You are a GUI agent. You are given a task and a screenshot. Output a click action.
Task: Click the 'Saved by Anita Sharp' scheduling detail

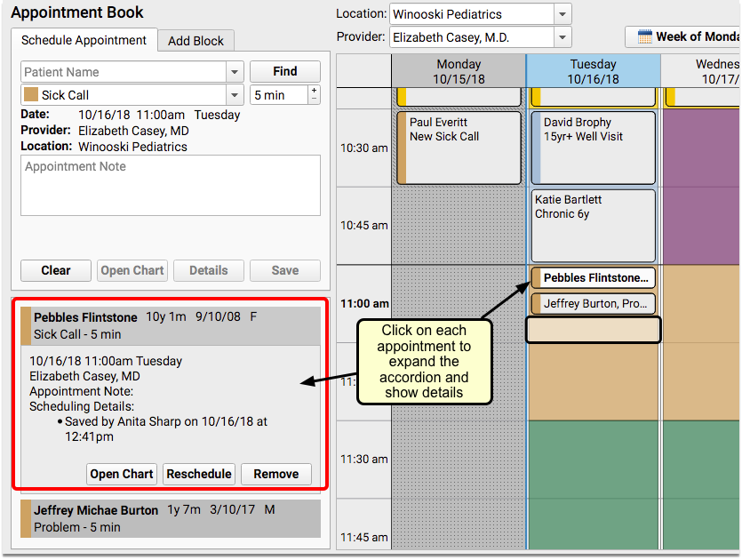165,428
